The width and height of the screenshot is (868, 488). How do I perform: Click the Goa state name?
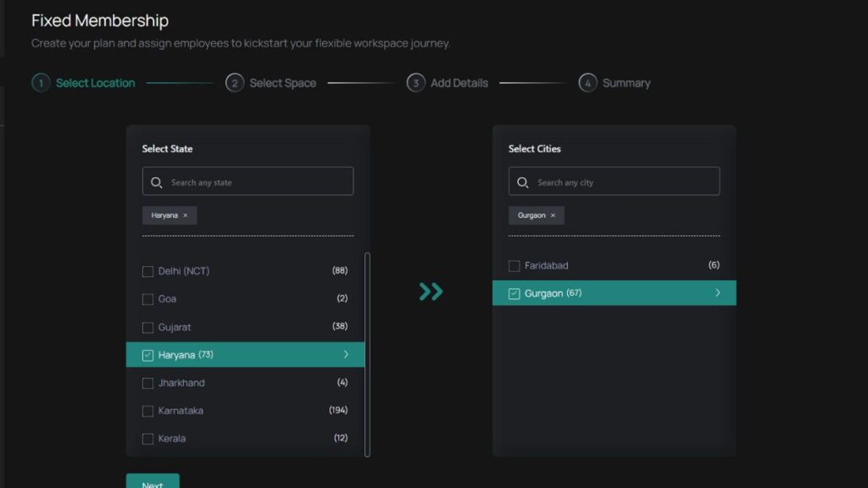(x=167, y=299)
